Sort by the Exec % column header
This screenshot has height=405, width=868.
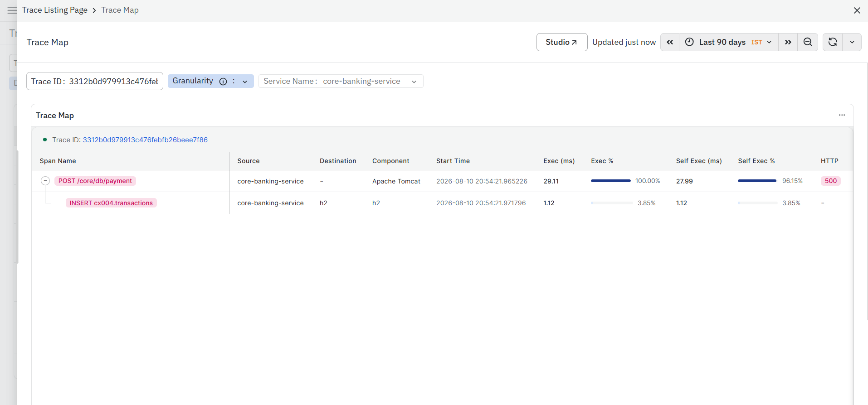coord(602,161)
